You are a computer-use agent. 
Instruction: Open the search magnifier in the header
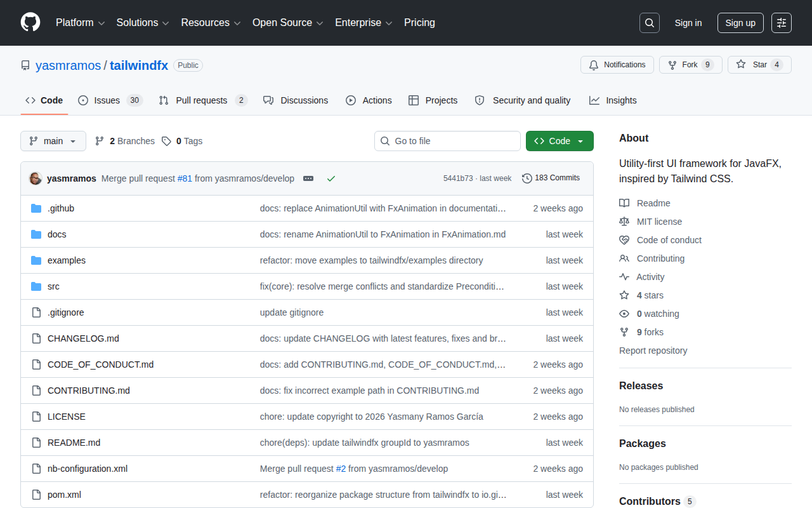point(650,23)
